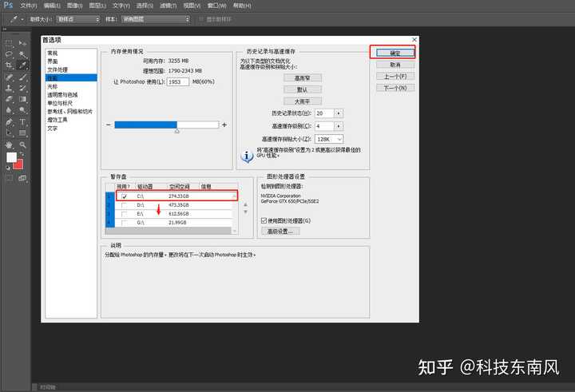
Task: Open the 窗口(W) menu
Action: (x=216, y=6)
